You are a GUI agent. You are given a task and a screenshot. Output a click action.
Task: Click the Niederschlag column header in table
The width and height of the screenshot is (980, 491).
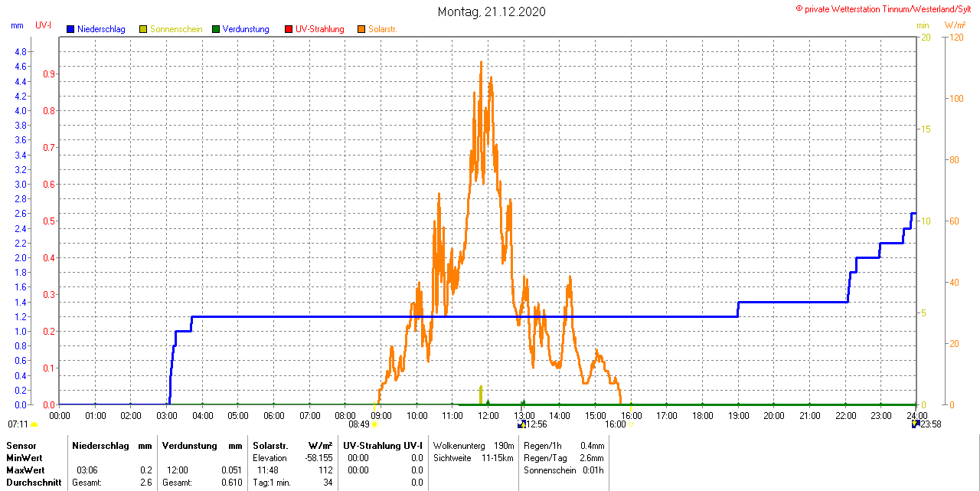point(100,445)
